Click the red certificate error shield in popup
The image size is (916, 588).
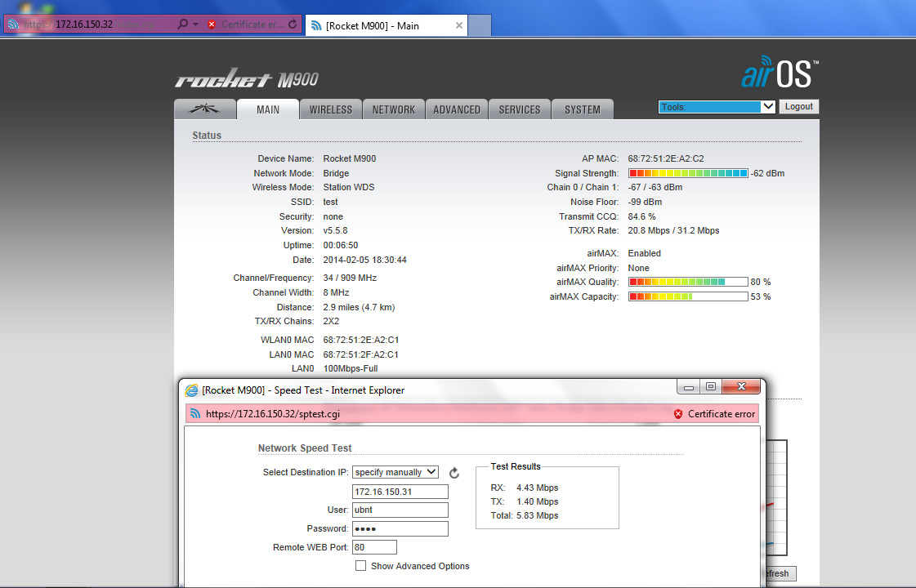tap(678, 414)
